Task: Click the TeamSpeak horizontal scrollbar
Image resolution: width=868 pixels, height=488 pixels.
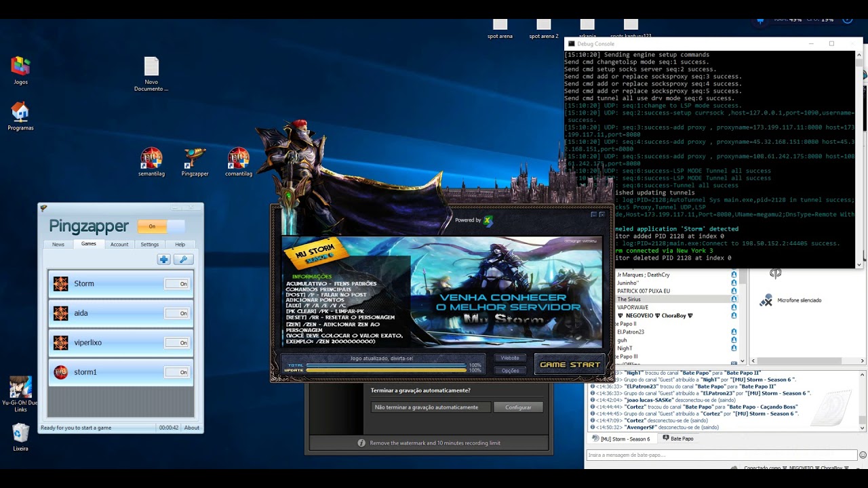Action: tap(806, 361)
